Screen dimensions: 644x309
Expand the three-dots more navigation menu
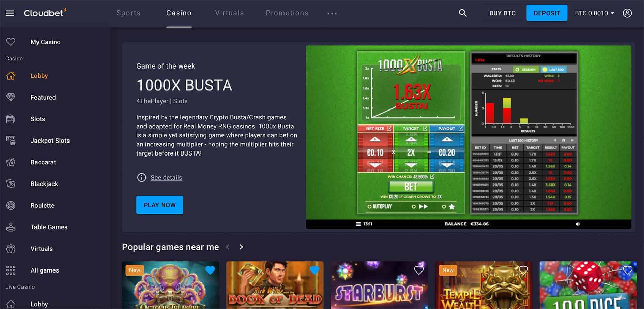pyautogui.click(x=332, y=13)
